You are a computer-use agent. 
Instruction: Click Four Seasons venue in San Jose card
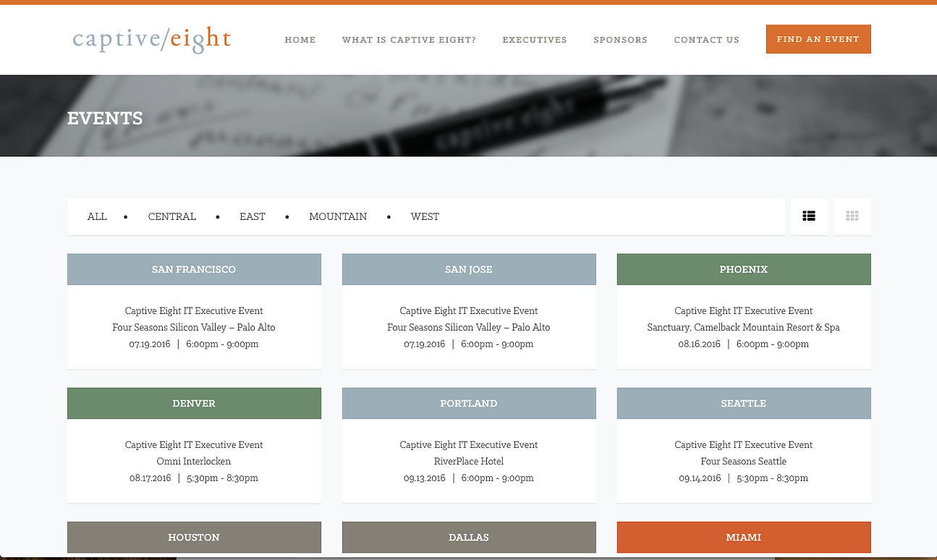pos(469,327)
